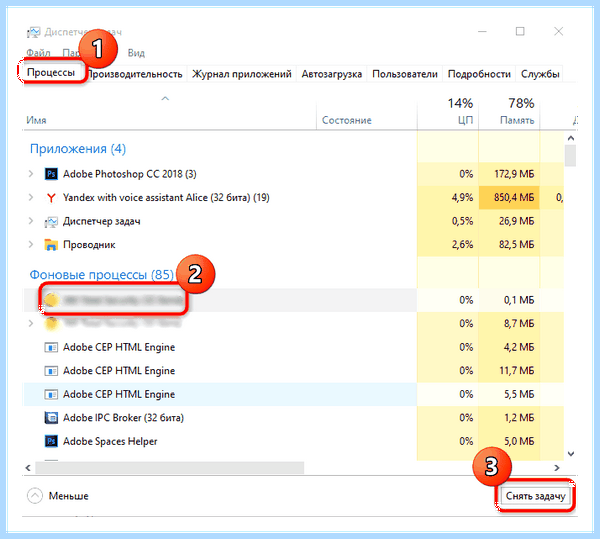Click the Task Manager title bar icon
The image size is (600, 539).
33,32
